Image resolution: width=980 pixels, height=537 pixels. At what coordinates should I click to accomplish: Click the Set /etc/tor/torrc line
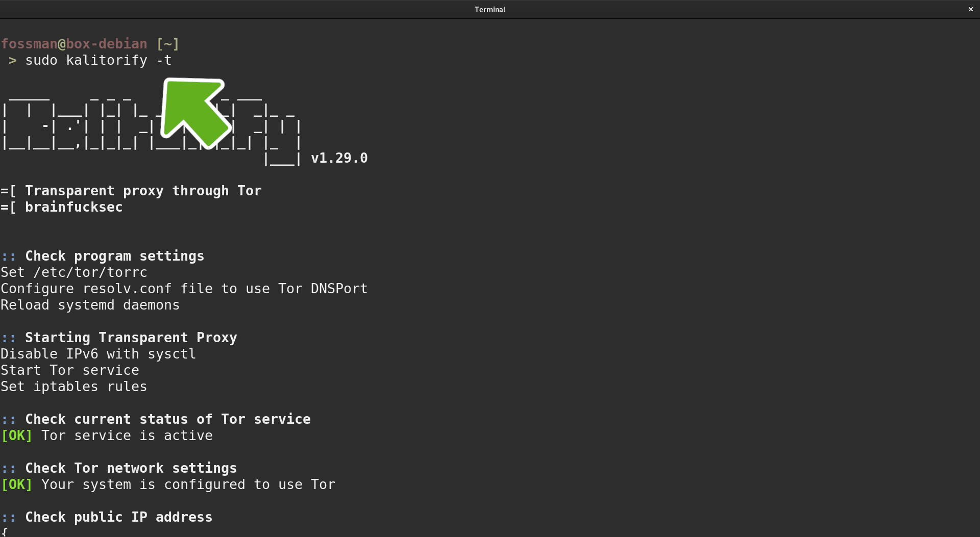point(74,272)
